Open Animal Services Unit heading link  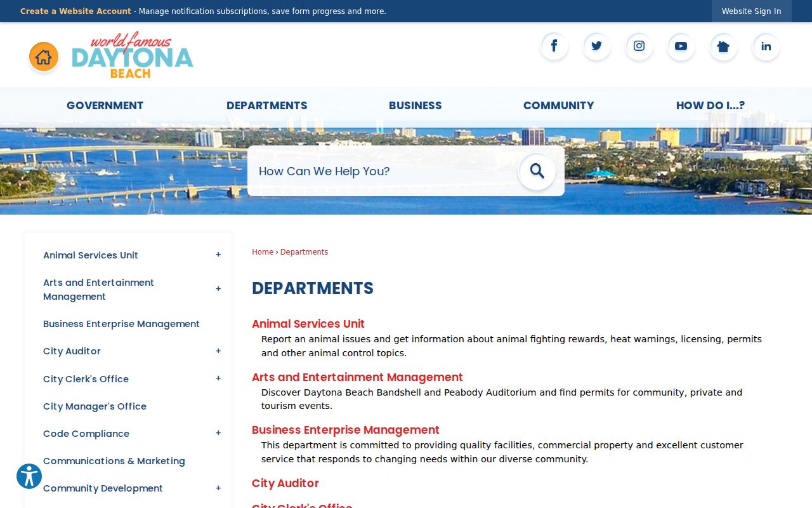pyautogui.click(x=308, y=324)
